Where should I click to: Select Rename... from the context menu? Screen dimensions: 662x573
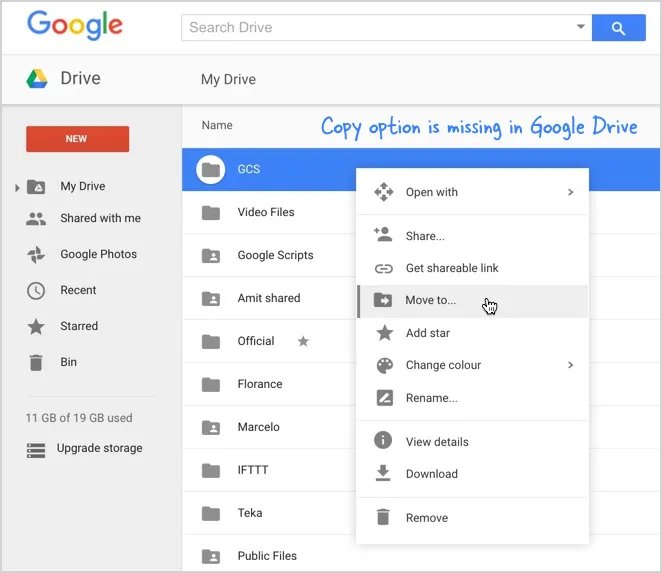[431, 398]
